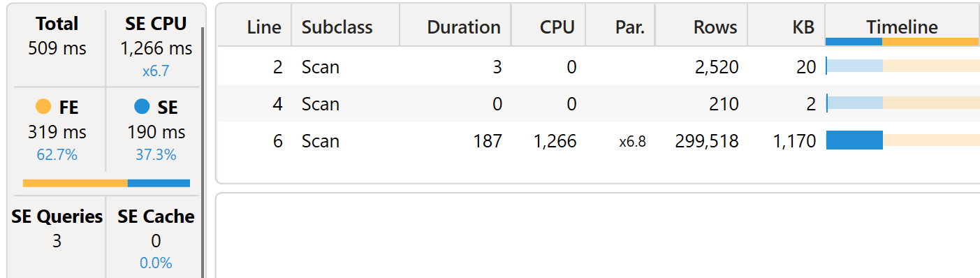Click the FE/SE orange-blue proportion bar

106,183
